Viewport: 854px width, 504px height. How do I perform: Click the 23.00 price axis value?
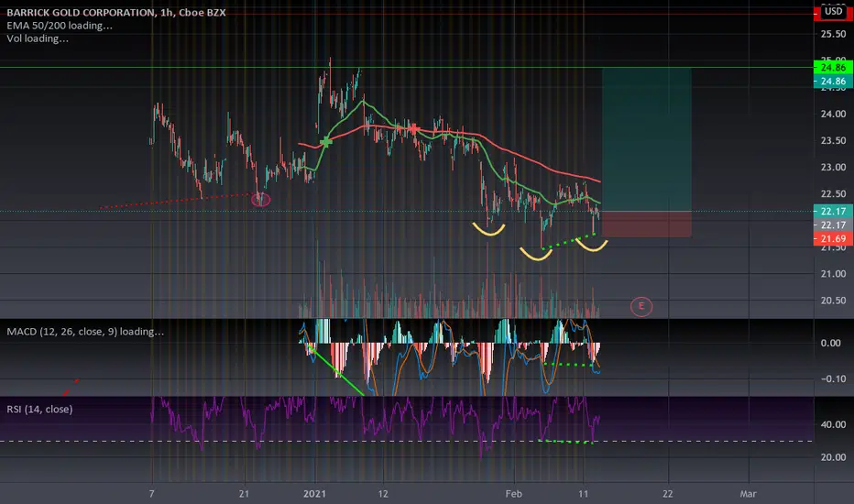coord(833,168)
